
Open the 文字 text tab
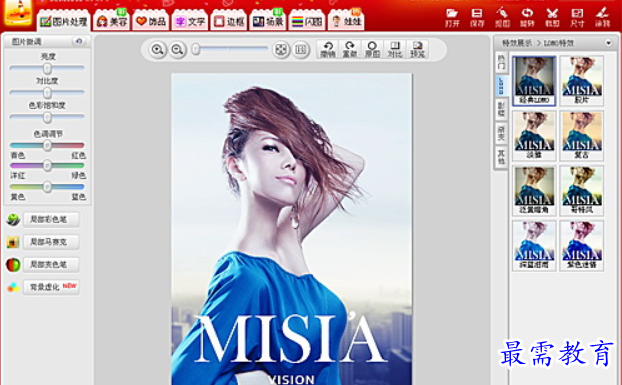click(x=190, y=21)
